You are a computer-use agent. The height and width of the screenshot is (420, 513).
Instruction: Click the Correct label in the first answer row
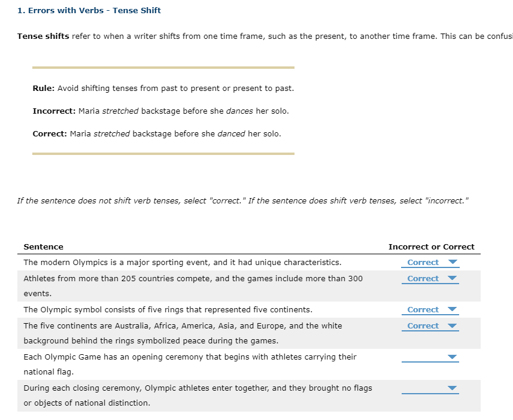point(423,262)
